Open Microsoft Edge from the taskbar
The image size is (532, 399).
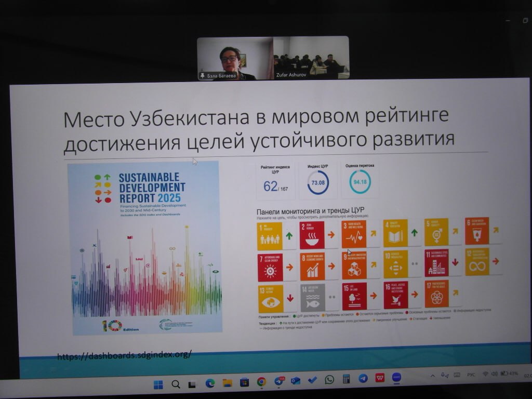(x=210, y=383)
